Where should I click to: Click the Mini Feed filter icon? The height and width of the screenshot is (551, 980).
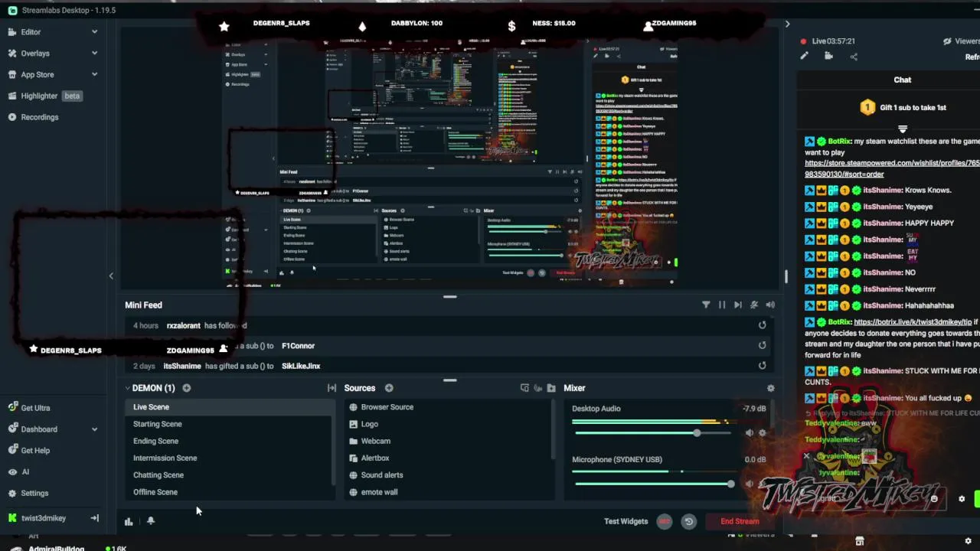(x=706, y=305)
